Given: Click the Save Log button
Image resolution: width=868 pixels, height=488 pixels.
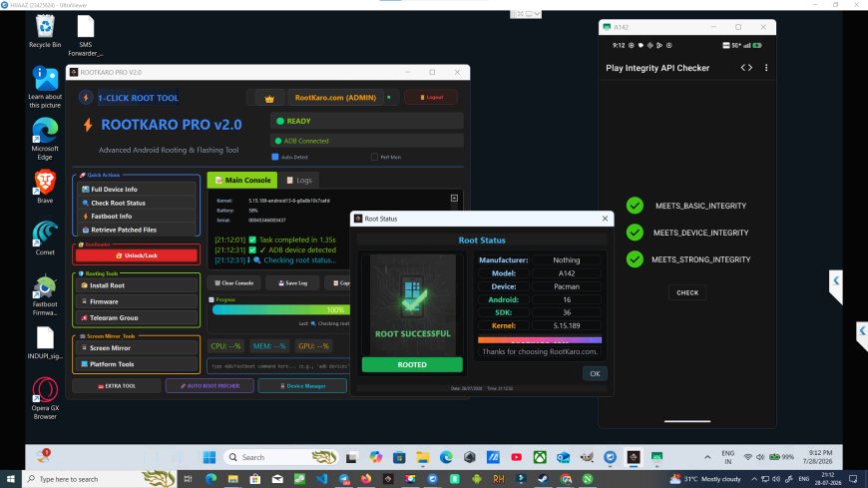Looking at the screenshot, I should pos(293,283).
